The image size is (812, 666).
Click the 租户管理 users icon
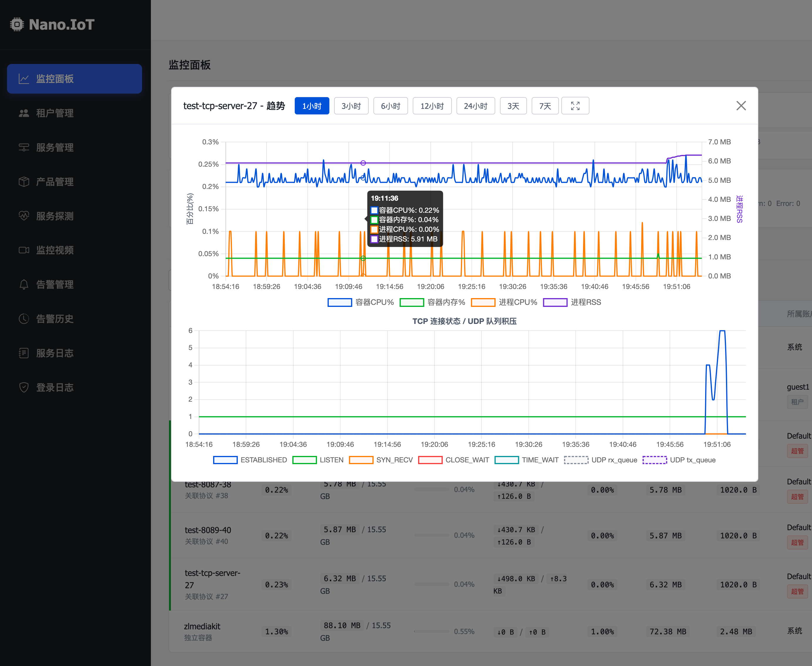pyautogui.click(x=24, y=113)
